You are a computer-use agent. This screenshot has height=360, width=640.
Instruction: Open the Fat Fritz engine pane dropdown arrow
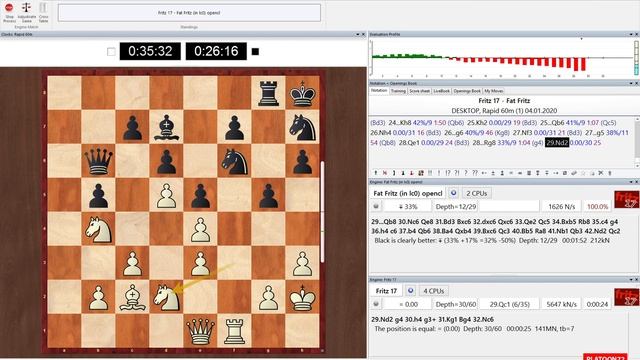pyautogui.click(x=631, y=182)
